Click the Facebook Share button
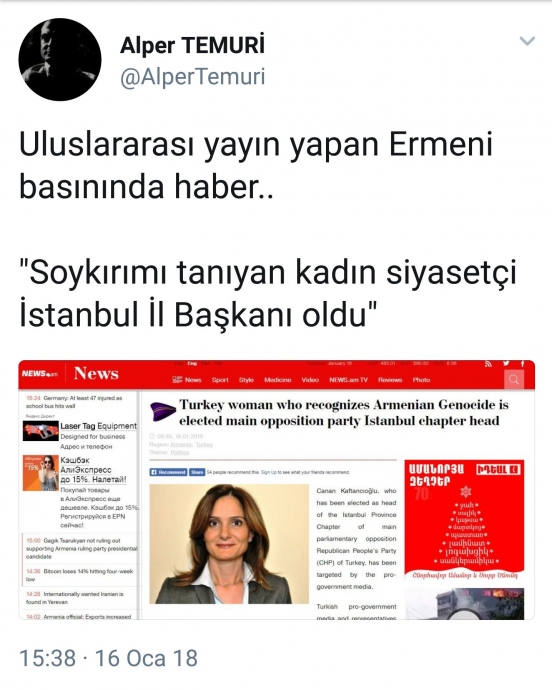This screenshot has width=552, height=690. tap(197, 472)
